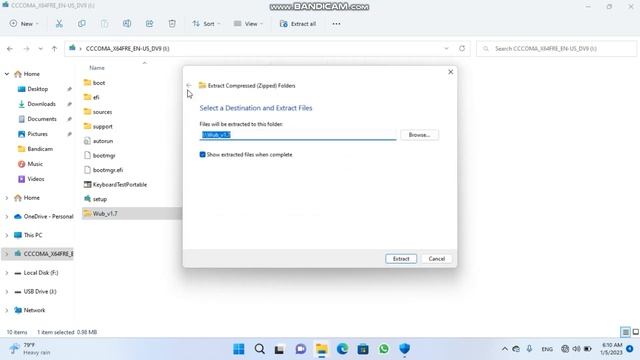640x360 pixels.
Task: Open Videos in the sidebar
Action: point(36,179)
